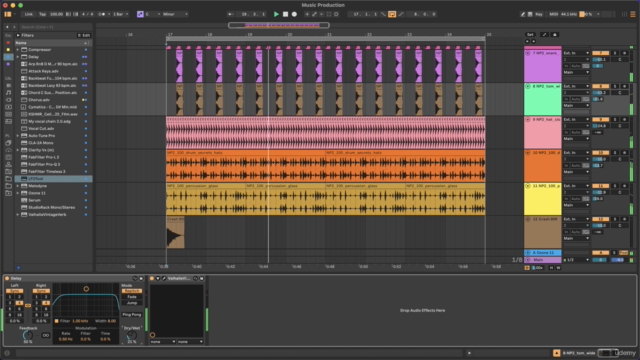
Task: Open the second none dropdown under ValhallaVintageVerb
Action: [x=190, y=342]
